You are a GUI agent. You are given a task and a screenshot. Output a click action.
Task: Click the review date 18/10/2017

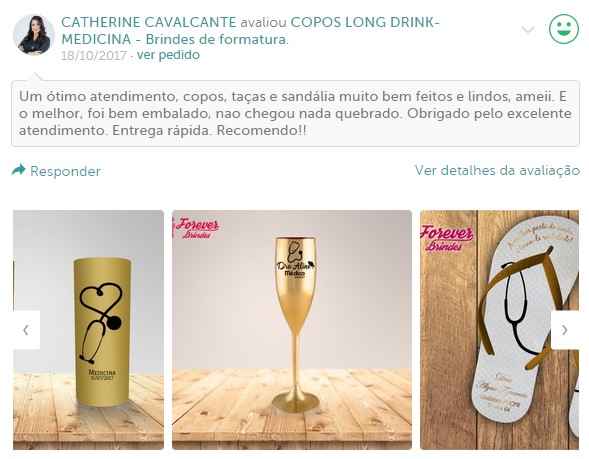(94, 56)
